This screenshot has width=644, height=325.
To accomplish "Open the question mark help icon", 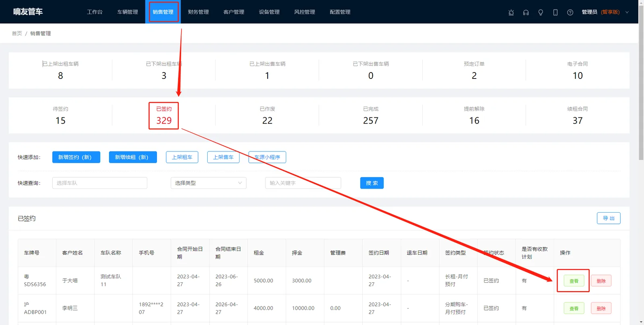I will 570,12.
